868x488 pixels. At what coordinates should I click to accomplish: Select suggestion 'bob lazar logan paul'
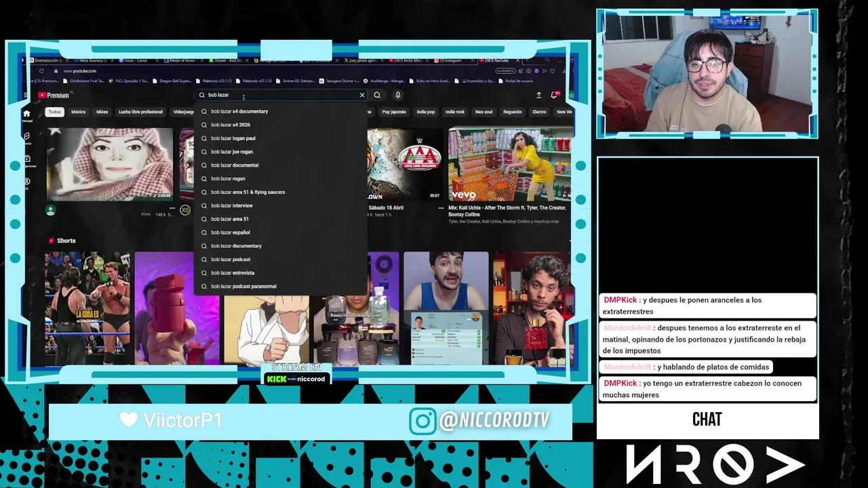280,138
